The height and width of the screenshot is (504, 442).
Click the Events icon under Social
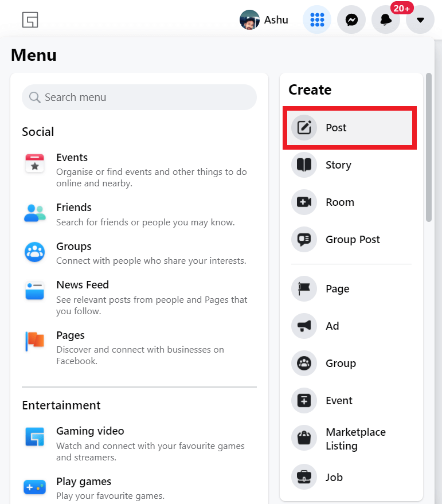[x=34, y=163]
